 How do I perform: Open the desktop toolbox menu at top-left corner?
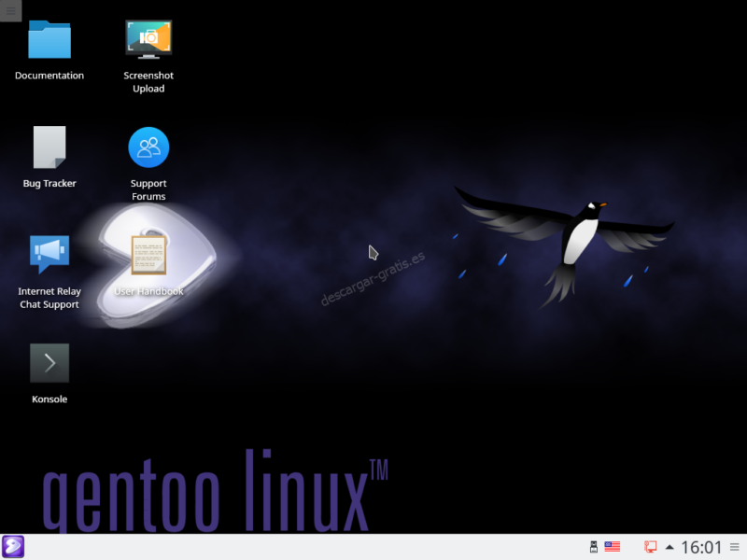(x=10, y=10)
